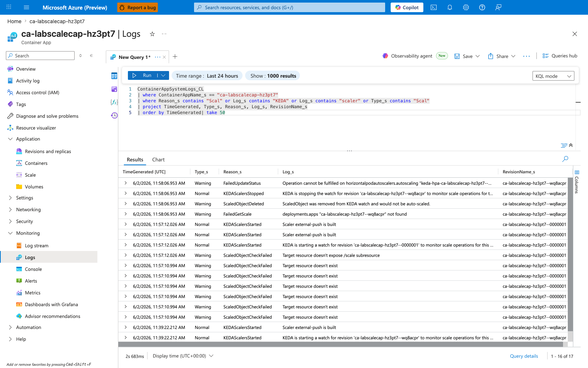Expand the Help section
Viewport: 588px width, 368px height.
[x=10, y=339]
